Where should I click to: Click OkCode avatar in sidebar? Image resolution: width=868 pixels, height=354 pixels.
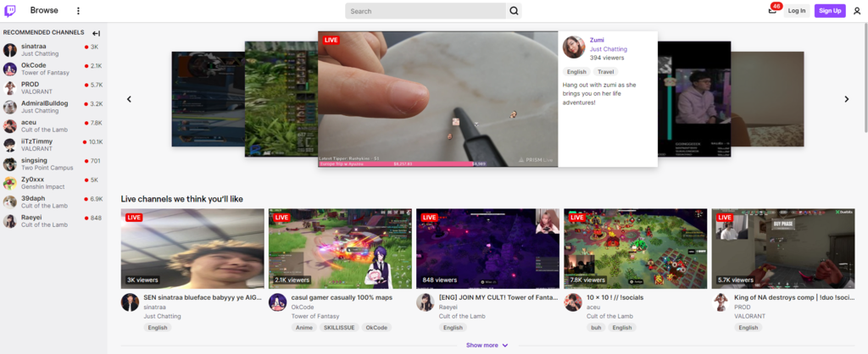coord(10,69)
